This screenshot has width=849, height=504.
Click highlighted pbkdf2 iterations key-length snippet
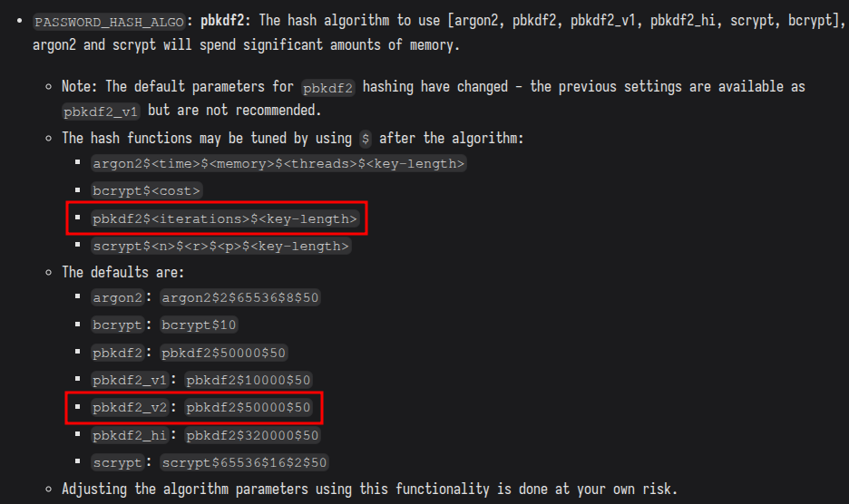pyautogui.click(x=225, y=218)
